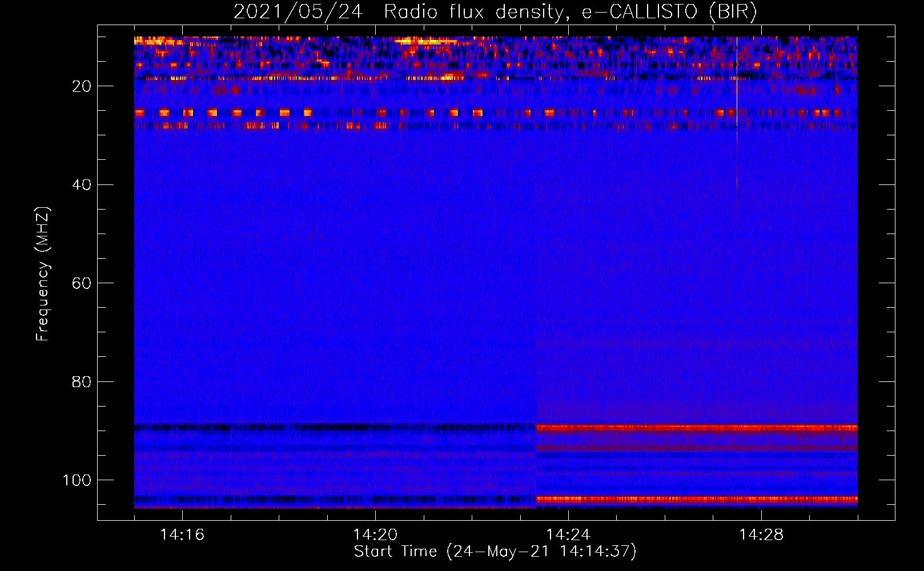Click the plot title containing e-CALLISTO (BIR)
Image resolution: width=924 pixels, height=571 pixels.
[495, 12]
